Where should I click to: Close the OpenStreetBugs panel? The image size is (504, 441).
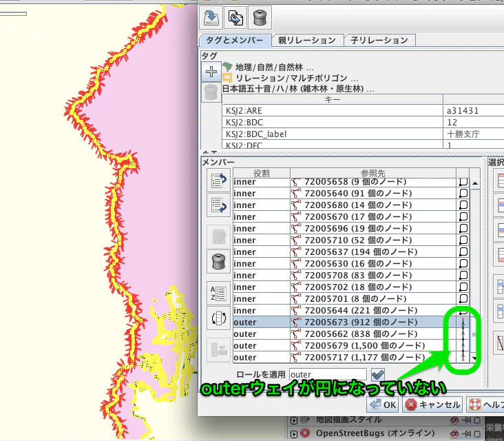tap(477, 433)
